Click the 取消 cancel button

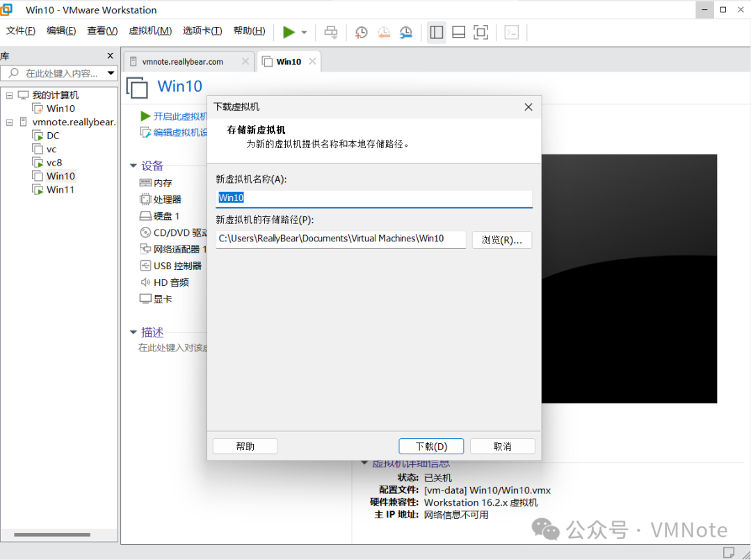pyautogui.click(x=502, y=447)
